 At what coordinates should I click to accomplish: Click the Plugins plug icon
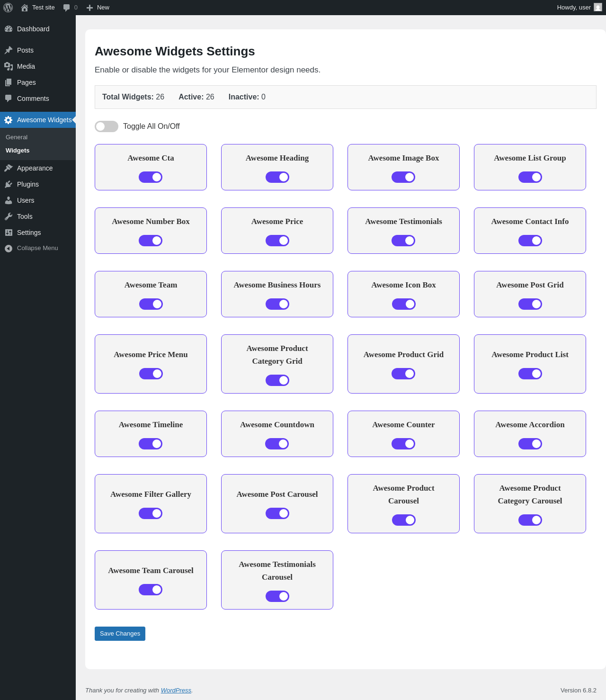pyautogui.click(x=9, y=184)
